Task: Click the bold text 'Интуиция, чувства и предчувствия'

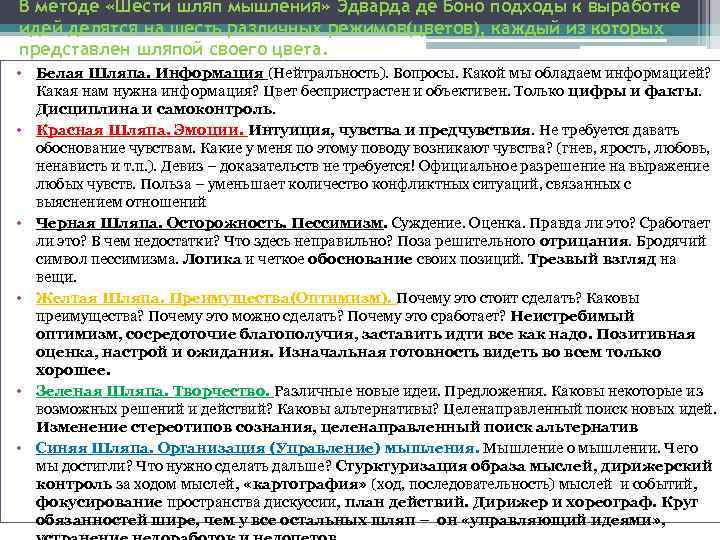Action: (x=389, y=130)
